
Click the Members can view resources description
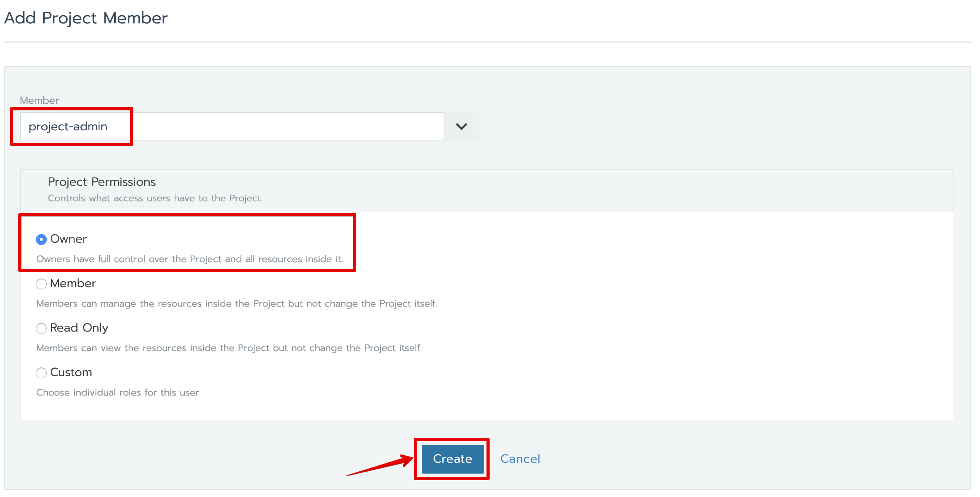229,348
